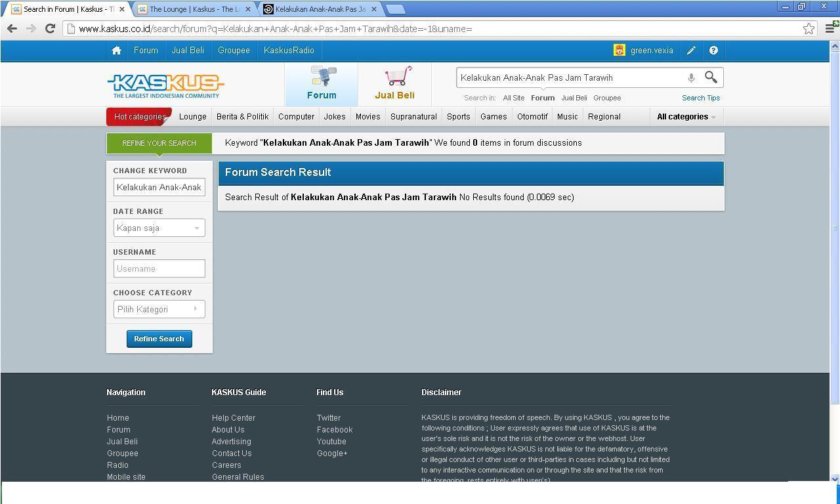Click the Change Keyword input field

coord(159,187)
